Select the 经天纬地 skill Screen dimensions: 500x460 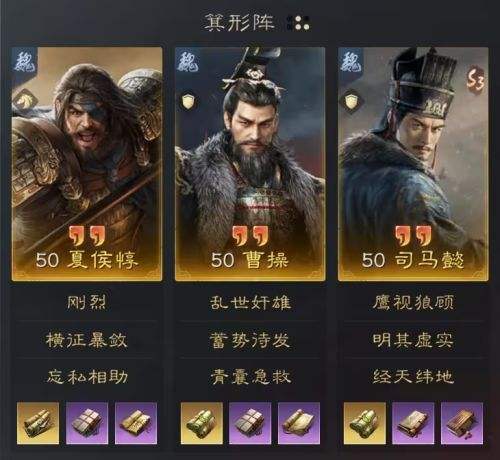click(413, 377)
